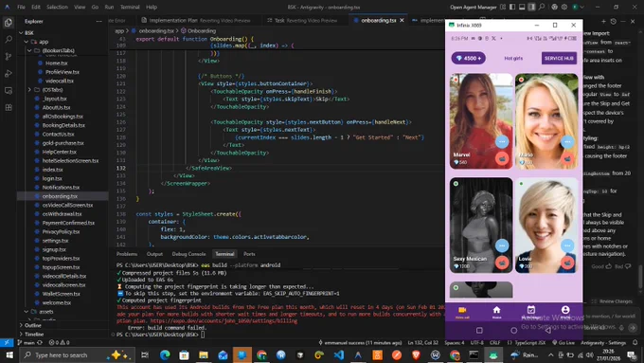Open WalletScreen.tsx in the Explorer
This screenshot has height=363, width=644.
pos(61,294)
